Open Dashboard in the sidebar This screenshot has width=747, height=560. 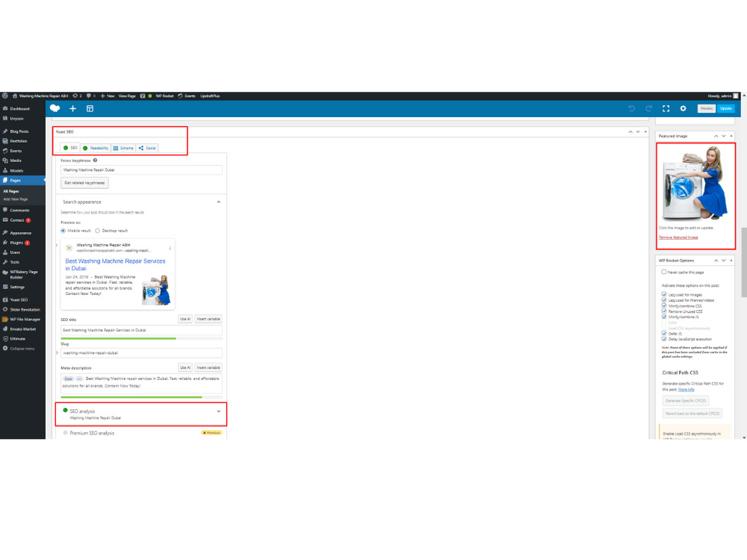19,108
